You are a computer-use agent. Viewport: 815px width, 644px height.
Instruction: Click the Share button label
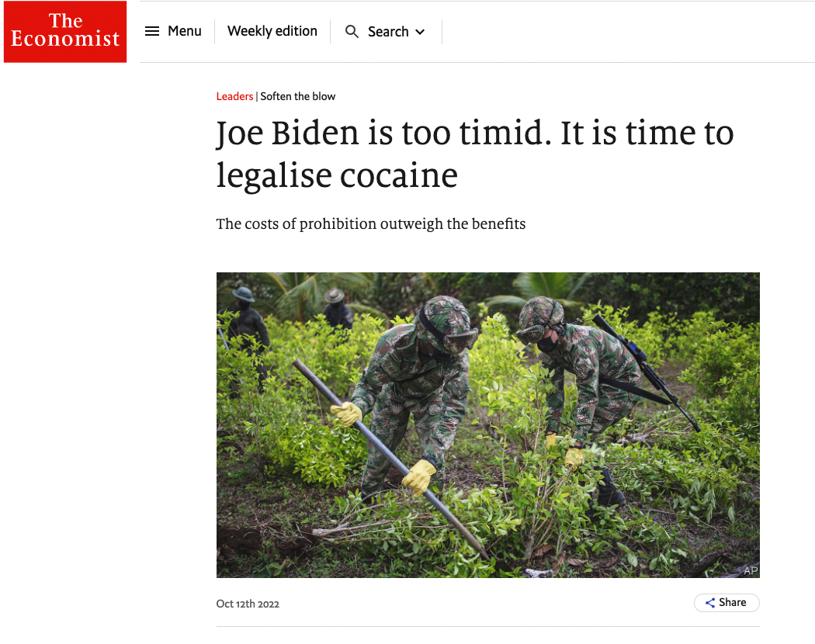click(733, 602)
